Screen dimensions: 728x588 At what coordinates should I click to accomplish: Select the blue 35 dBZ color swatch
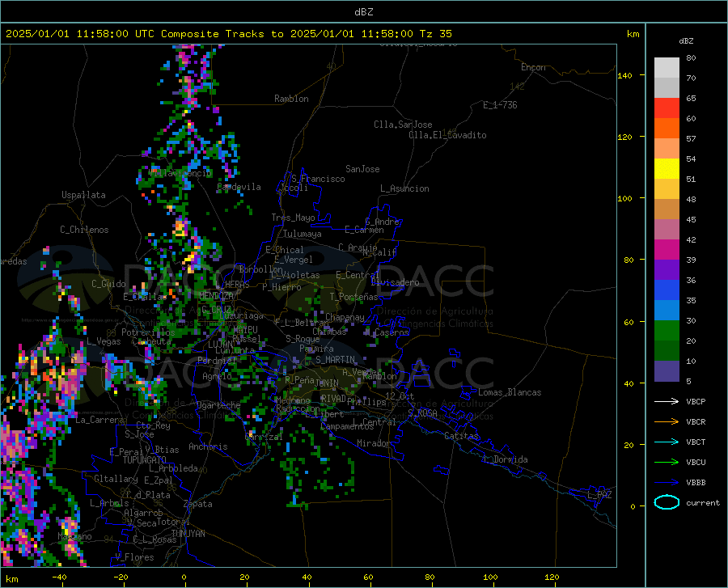pos(667,290)
